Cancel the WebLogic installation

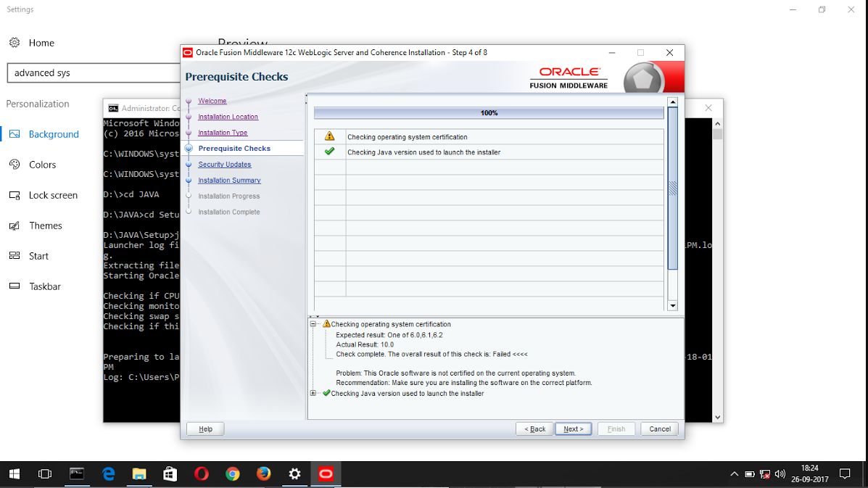tap(659, 429)
